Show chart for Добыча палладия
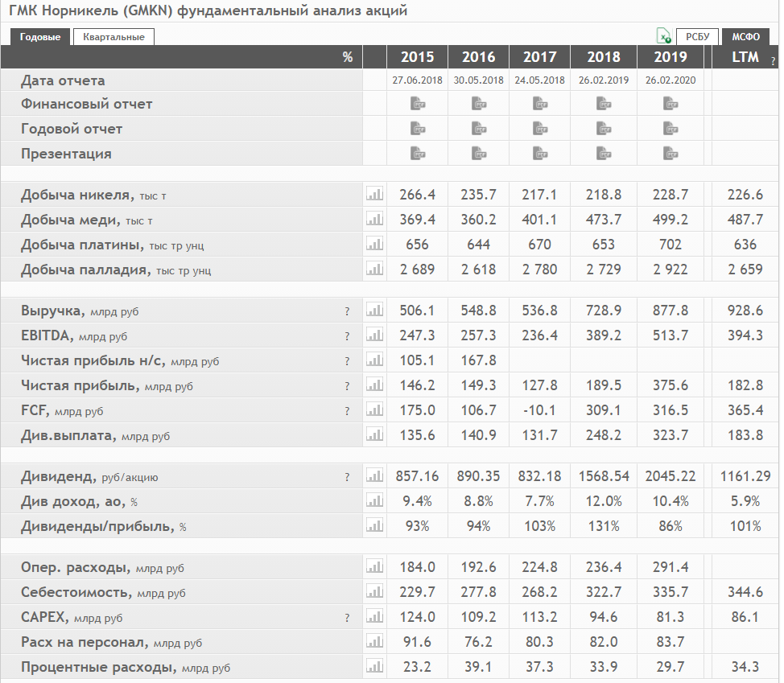The width and height of the screenshot is (784, 683). (374, 269)
